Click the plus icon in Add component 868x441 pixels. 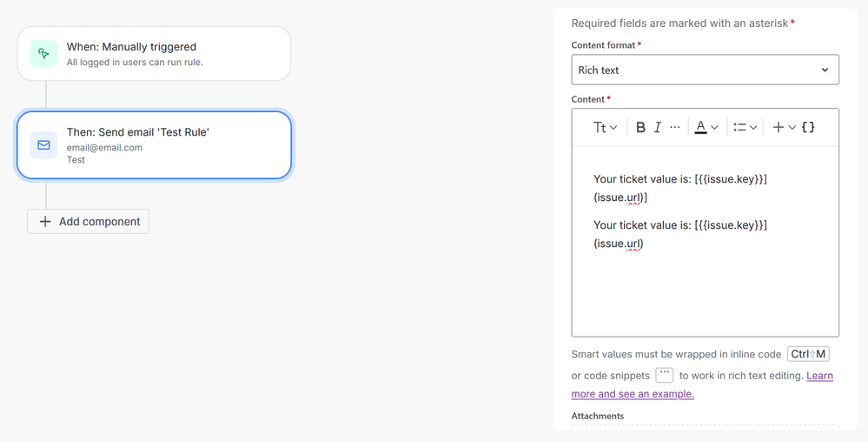pos(45,222)
